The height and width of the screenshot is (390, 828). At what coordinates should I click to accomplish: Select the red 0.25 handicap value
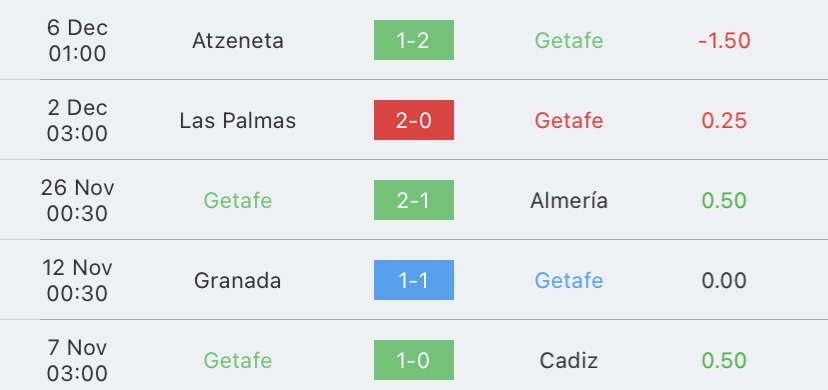(x=724, y=120)
